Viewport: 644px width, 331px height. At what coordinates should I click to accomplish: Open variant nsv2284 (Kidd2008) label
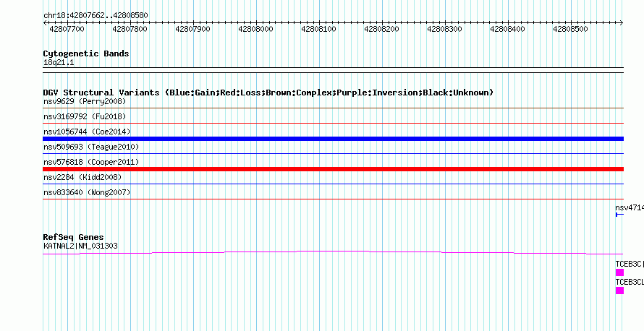(x=82, y=177)
